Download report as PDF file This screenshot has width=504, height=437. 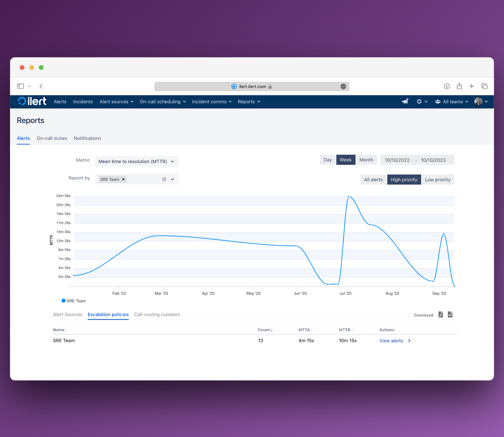tap(441, 314)
